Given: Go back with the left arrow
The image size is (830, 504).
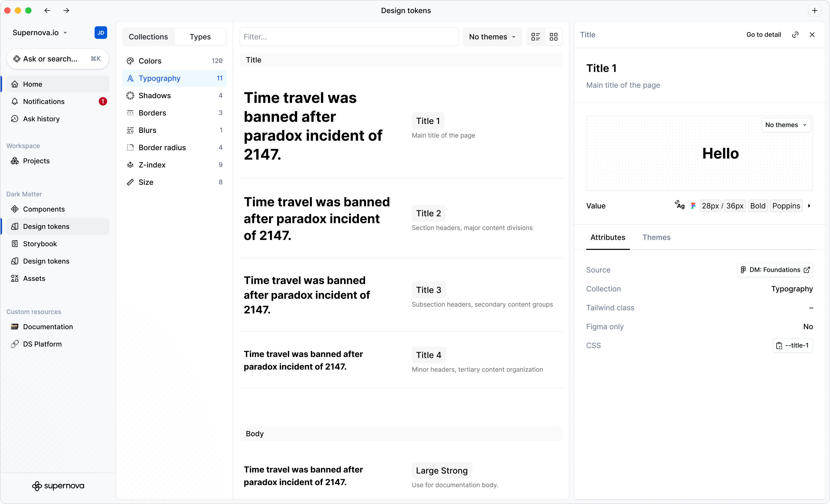Looking at the screenshot, I should pos(47,10).
